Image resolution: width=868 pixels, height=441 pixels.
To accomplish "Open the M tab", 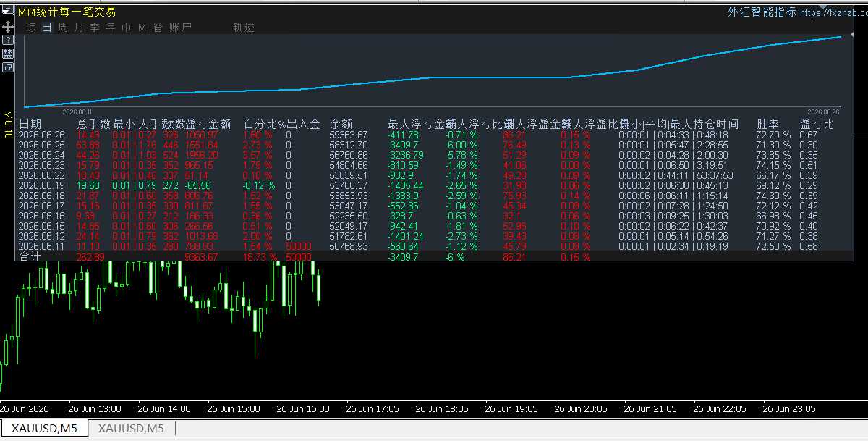I will pyautogui.click(x=142, y=28).
